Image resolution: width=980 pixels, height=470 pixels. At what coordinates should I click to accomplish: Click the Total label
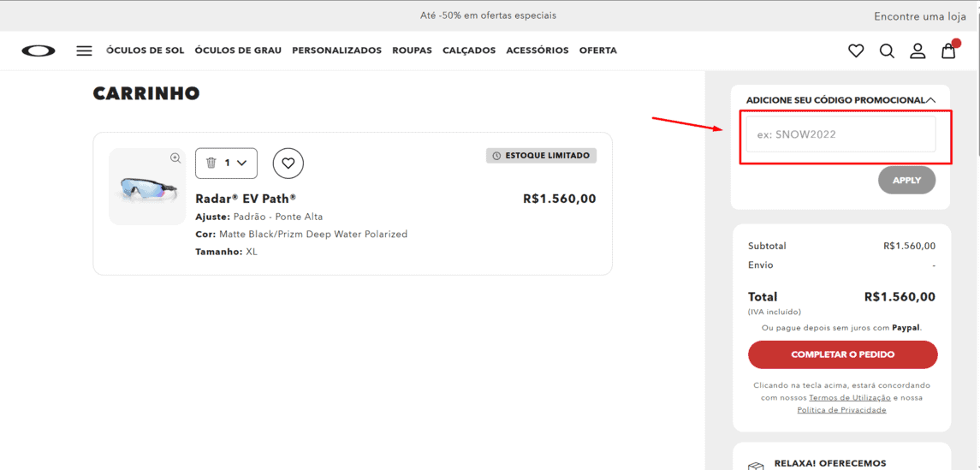[x=763, y=297]
